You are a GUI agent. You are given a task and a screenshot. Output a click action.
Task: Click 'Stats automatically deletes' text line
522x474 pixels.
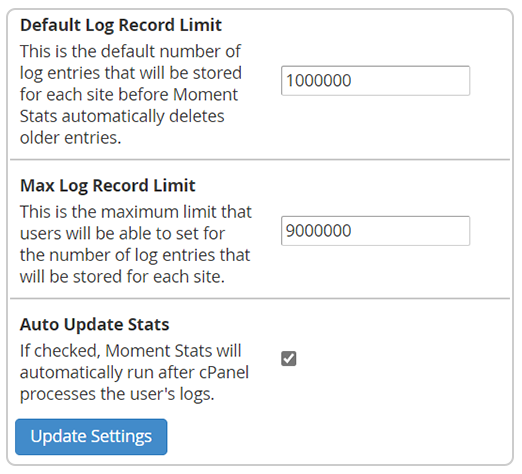tap(122, 116)
